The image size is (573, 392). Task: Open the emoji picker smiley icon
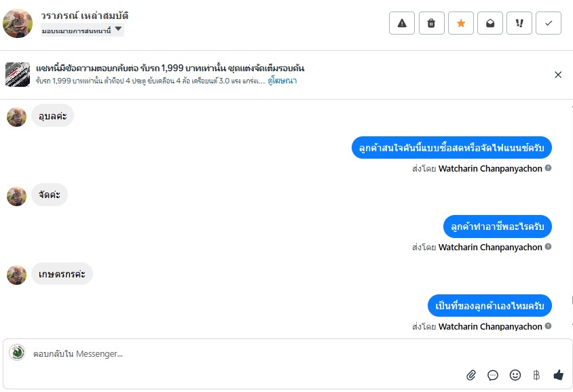tap(515, 375)
